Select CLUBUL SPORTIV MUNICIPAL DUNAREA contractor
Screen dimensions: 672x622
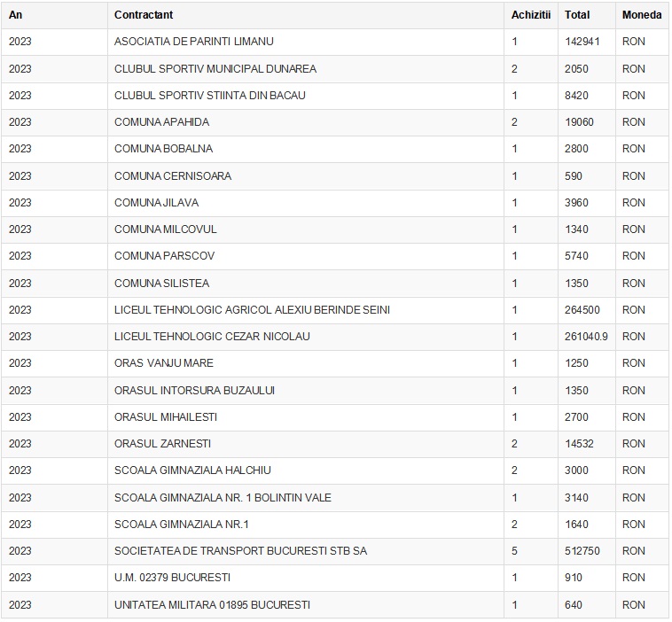click(x=215, y=69)
